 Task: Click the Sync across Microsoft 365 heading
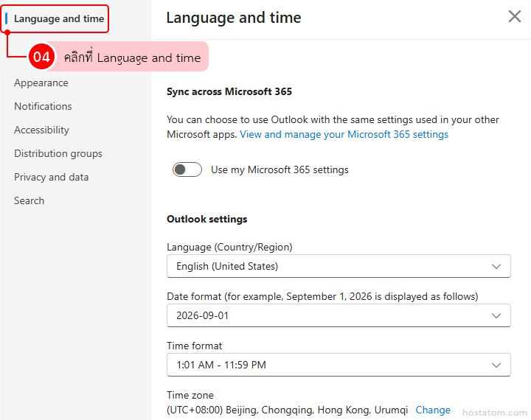(x=229, y=91)
